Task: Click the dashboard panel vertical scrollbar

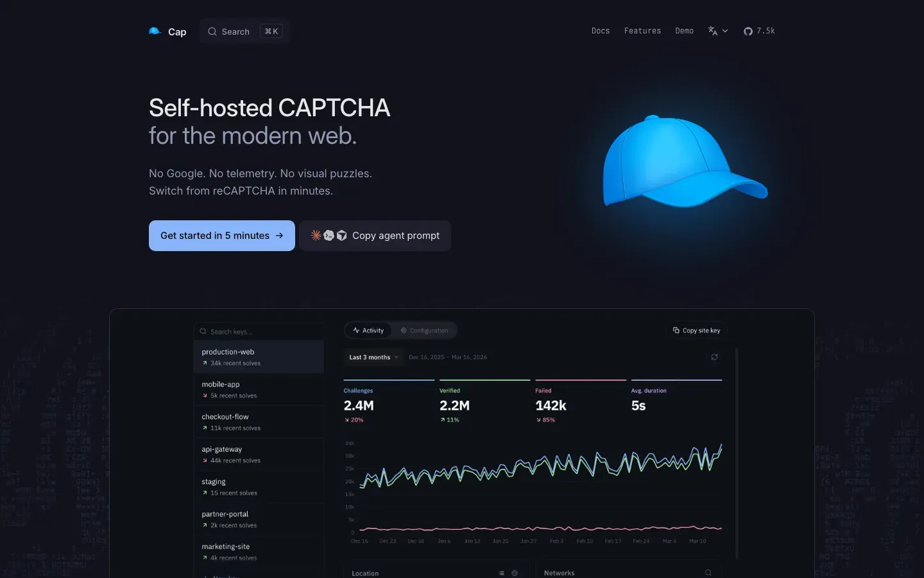Action: coord(737,453)
